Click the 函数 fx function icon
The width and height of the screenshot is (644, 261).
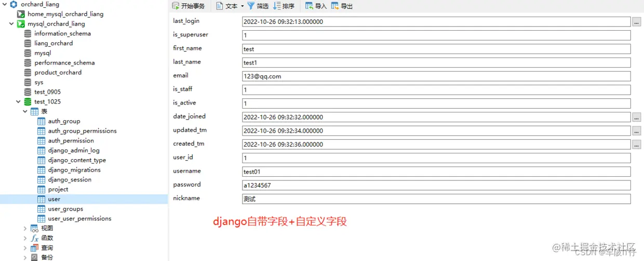coord(34,238)
